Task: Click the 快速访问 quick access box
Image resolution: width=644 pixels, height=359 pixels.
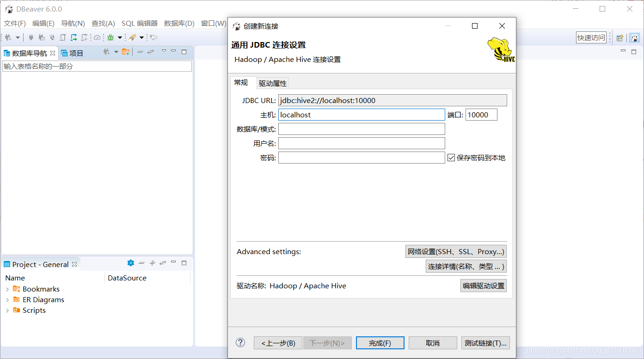Action: 591,38
